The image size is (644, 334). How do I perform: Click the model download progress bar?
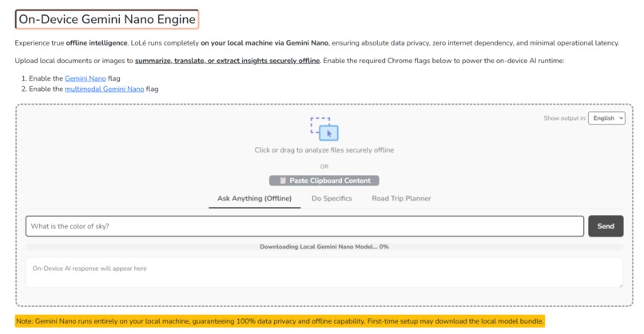[x=324, y=247]
